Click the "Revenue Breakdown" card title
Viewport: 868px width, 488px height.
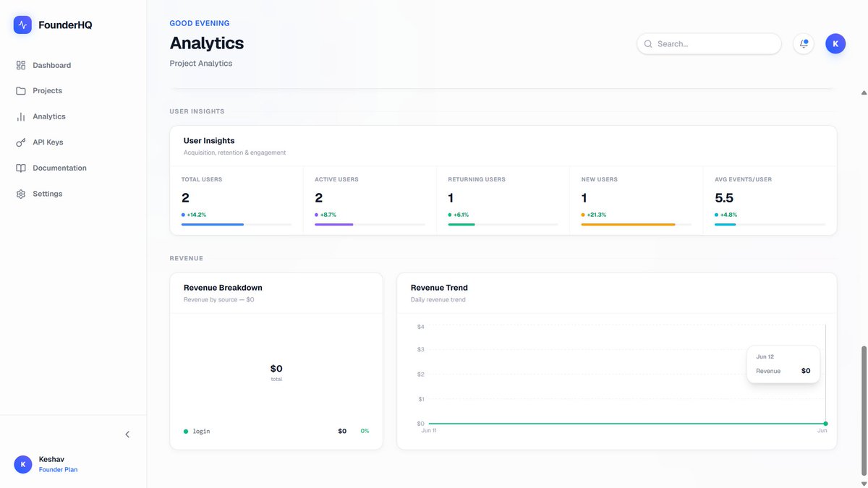(223, 288)
